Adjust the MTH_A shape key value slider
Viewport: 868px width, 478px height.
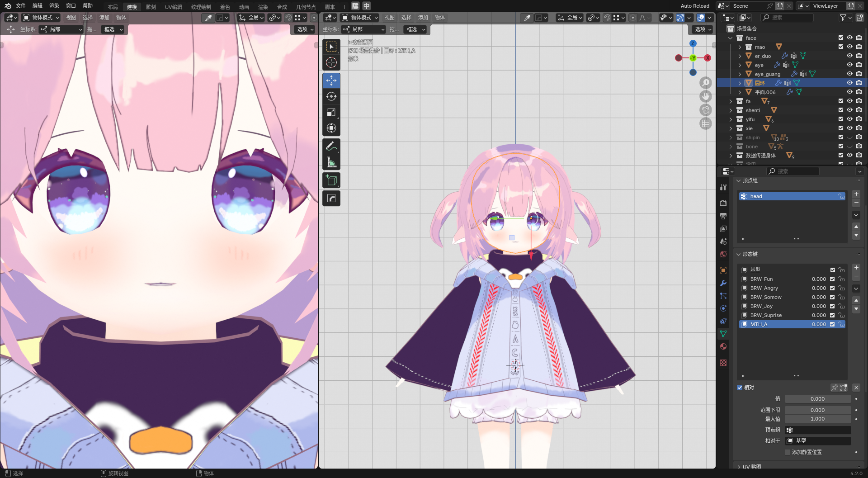pos(818,324)
